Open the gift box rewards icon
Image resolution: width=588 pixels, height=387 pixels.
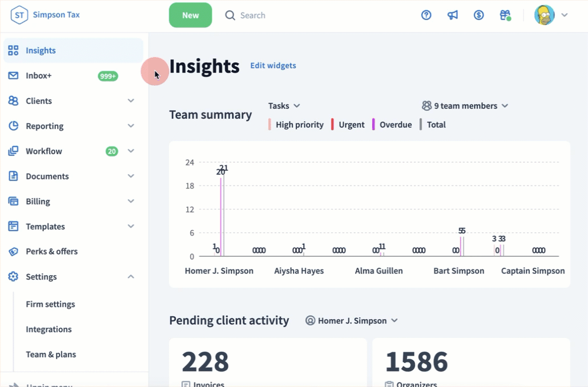505,15
